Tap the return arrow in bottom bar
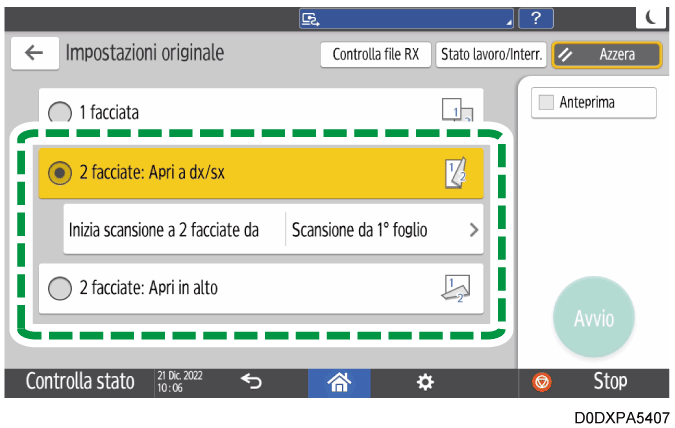The width and height of the screenshot is (675, 428). 252,381
